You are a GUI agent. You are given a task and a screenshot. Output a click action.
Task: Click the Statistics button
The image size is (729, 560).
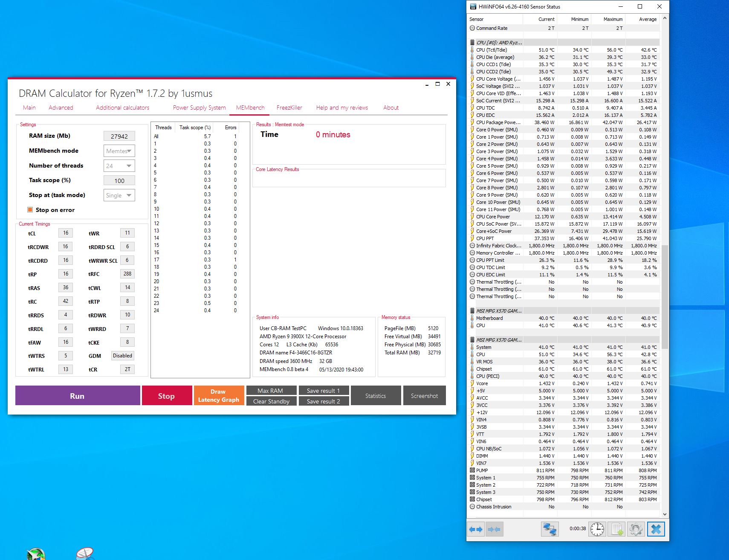[x=376, y=395]
